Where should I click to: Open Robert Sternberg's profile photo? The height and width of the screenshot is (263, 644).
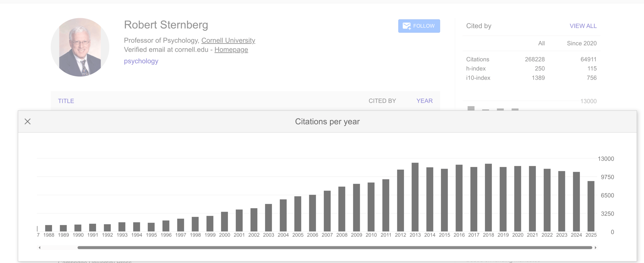click(x=80, y=47)
